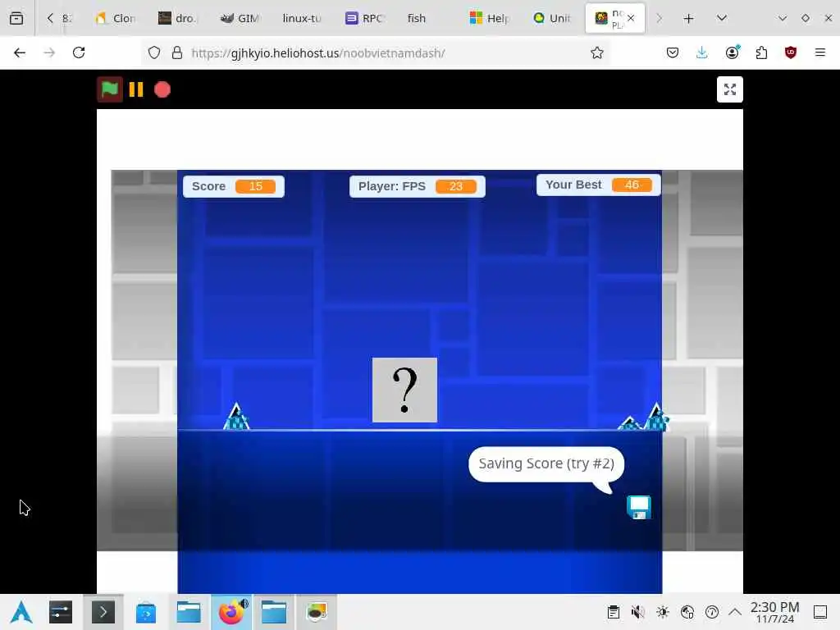
Task: Open Firefox account menu
Action: [732, 52]
